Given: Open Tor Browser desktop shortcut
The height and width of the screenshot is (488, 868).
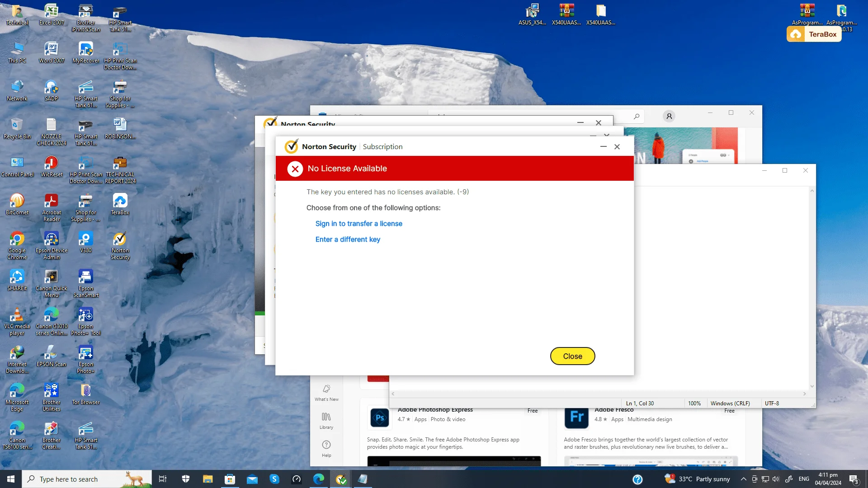Looking at the screenshot, I should coord(86,394).
